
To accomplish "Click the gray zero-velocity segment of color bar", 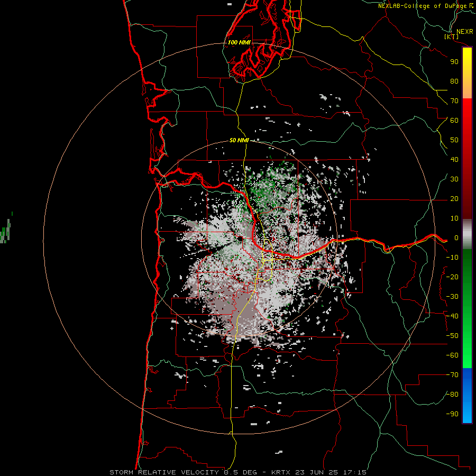I will [x=467, y=234].
